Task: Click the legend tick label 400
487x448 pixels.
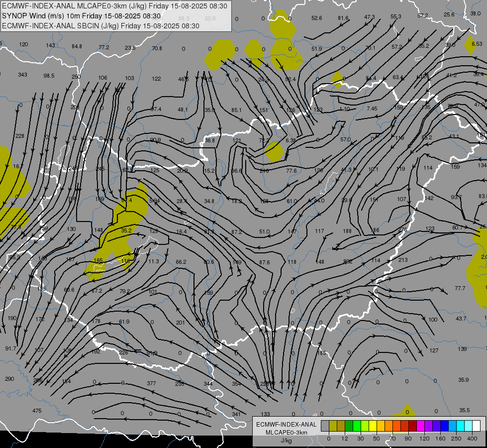Action: (x=472, y=439)
